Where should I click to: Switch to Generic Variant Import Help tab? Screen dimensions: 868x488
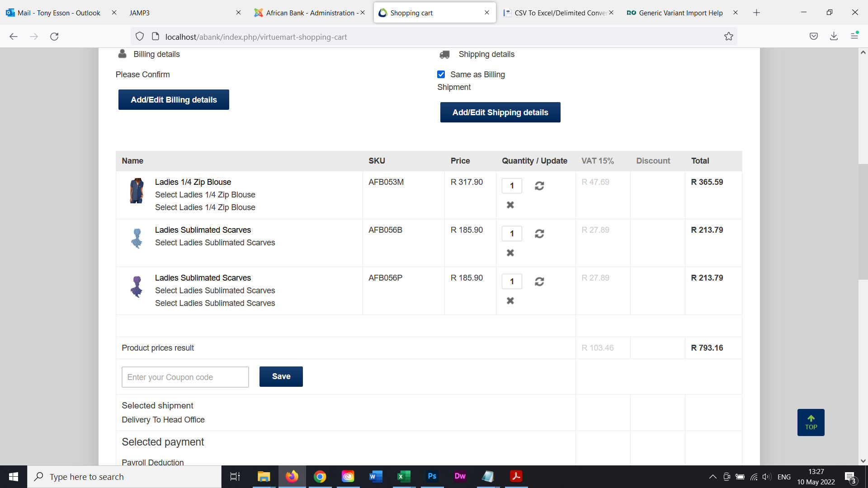click(x=680, y=13)
